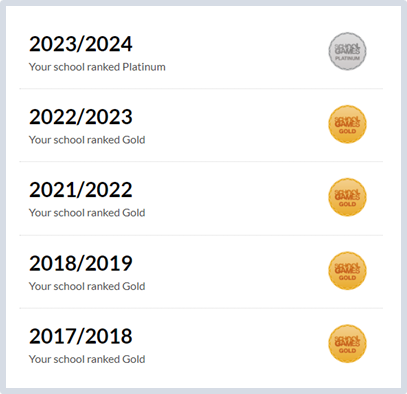
Task: Click divider line below the 2022/2023 row
Action: click(x=201, y=162)
